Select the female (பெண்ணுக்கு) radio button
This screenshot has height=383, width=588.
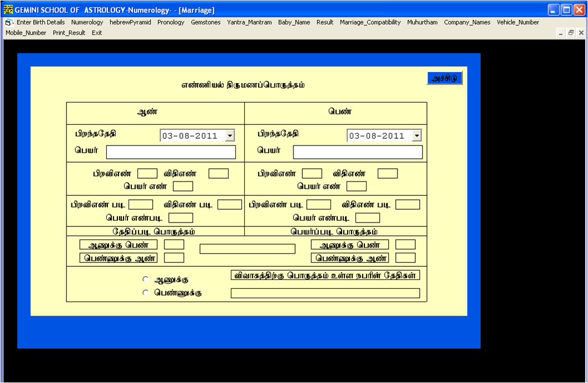pos(146,292)
